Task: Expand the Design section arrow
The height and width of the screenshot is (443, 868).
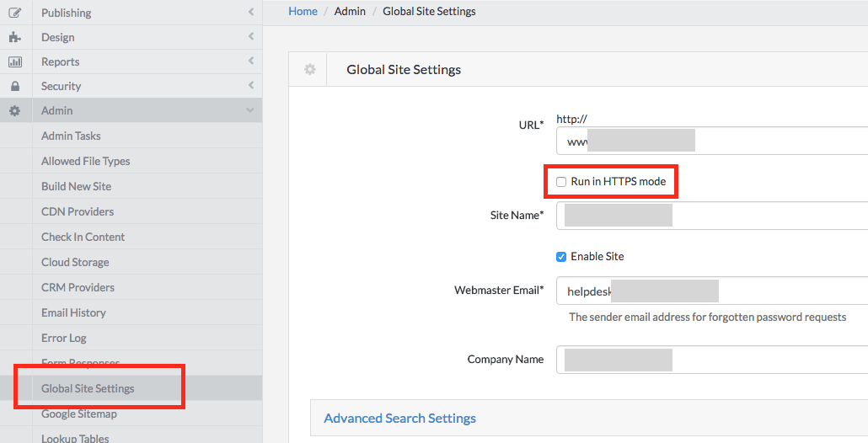Action: (250, 37)
